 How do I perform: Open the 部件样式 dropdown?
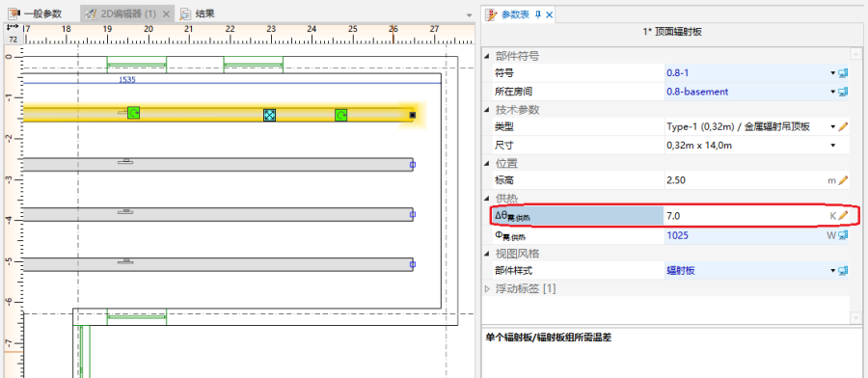click(832, 271)
